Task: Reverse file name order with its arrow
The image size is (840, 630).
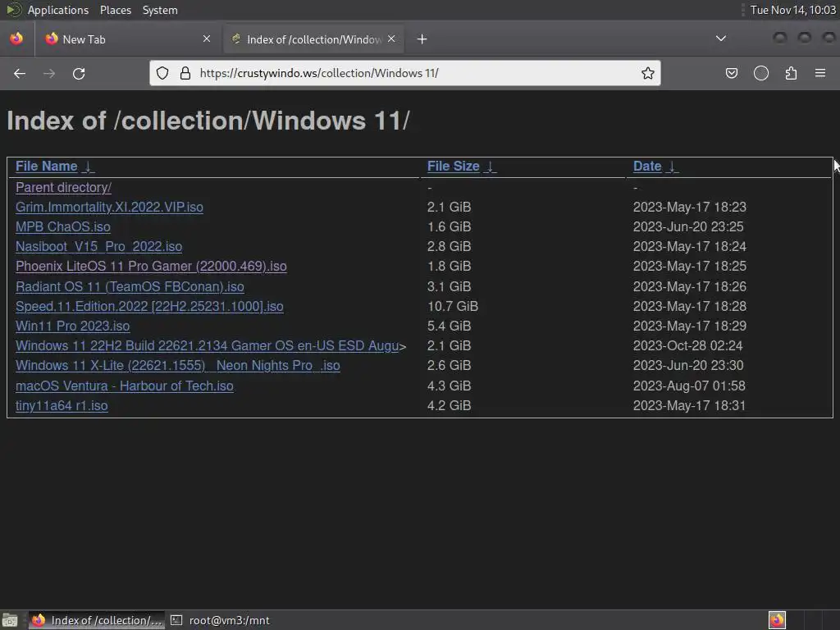Action: [89, 167]
